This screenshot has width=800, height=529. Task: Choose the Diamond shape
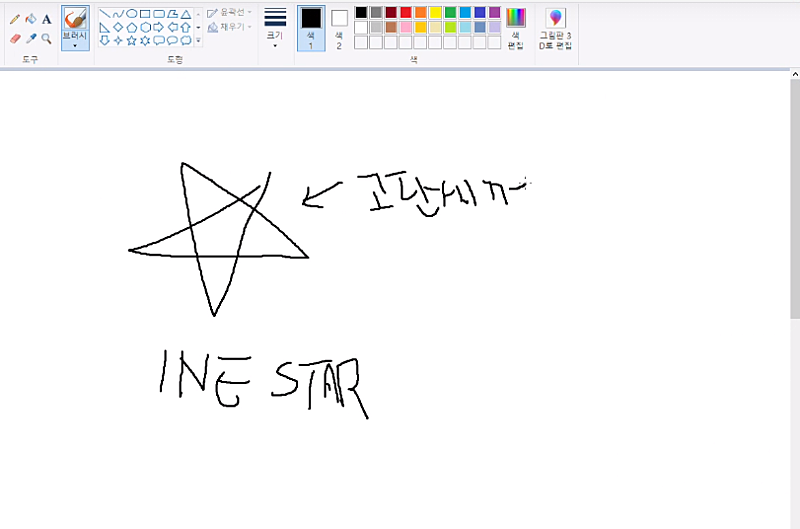pos(118,28)
